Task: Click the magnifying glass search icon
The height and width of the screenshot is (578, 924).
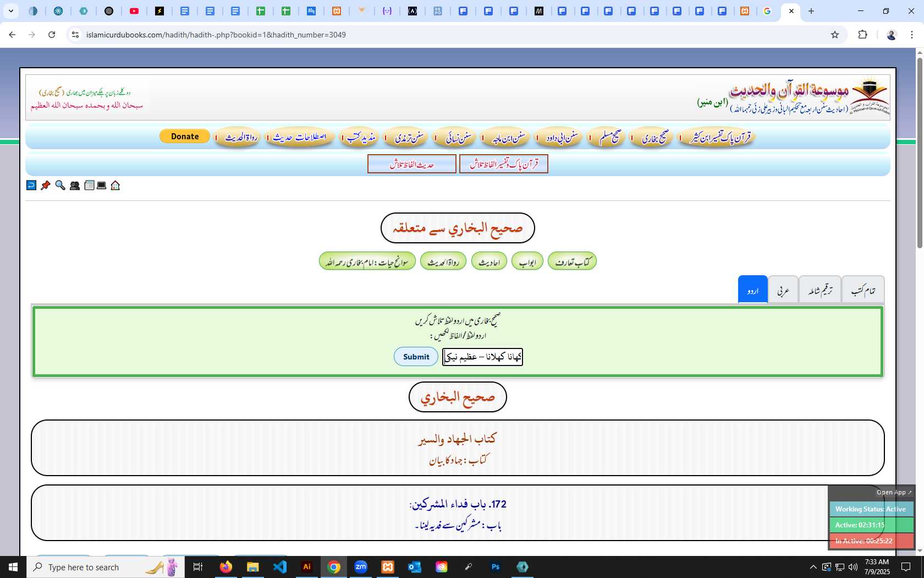Action: [x=61, y=186]
